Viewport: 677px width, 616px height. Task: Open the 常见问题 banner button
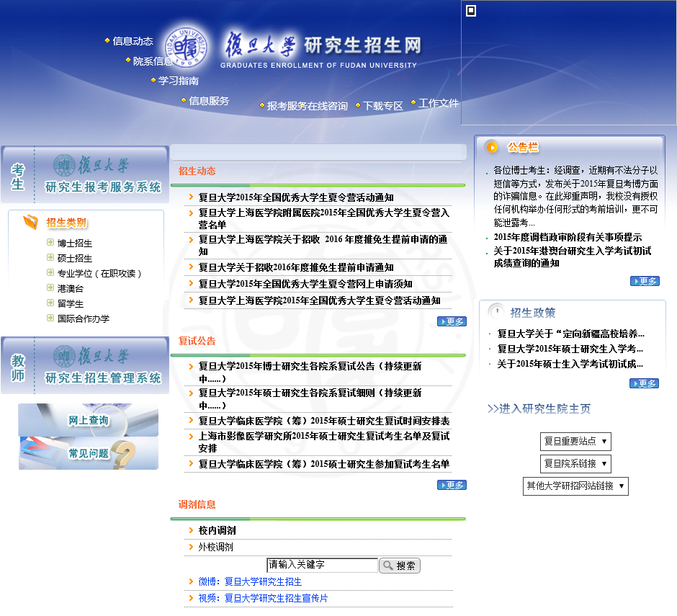pyautogui.click(x=88, y=453)
